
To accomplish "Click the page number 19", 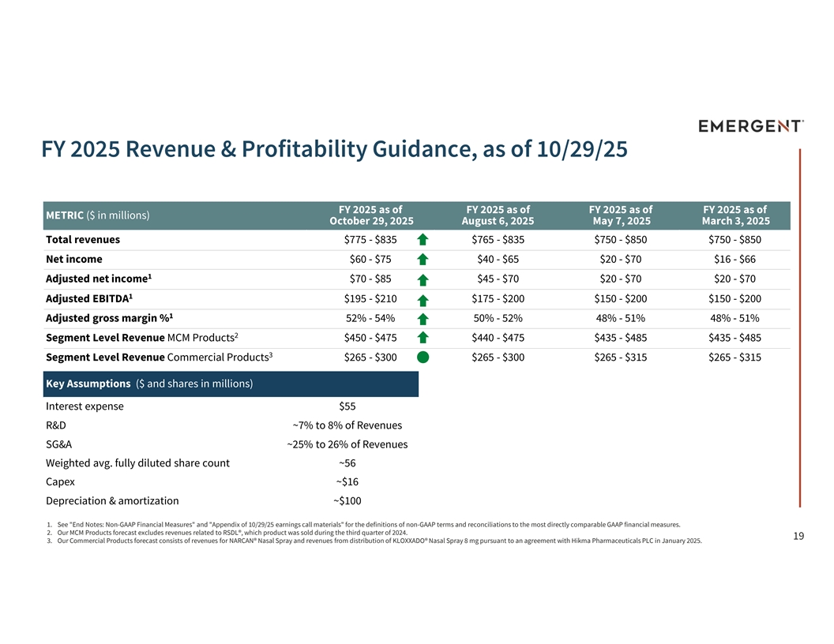I will coord(798,537).
